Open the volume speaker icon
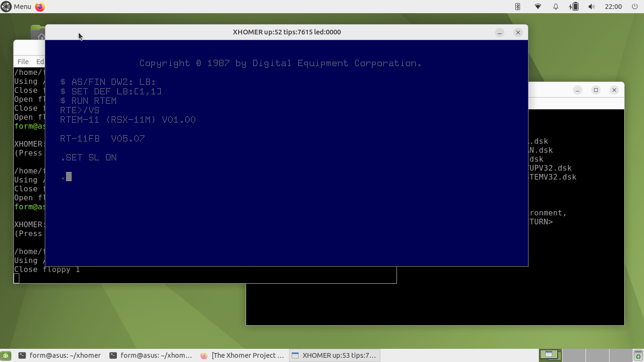The image size is (644, 362). coord(592,7)
